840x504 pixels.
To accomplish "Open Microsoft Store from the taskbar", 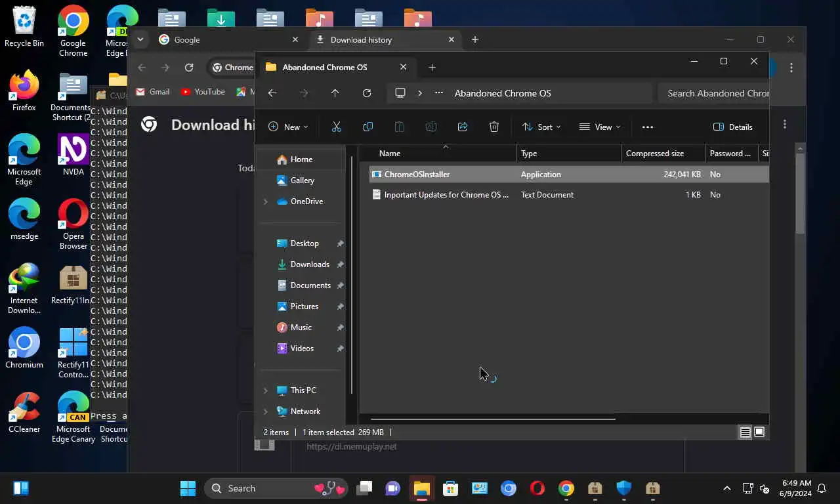I will pyautogui.click(x=450, y=488).
